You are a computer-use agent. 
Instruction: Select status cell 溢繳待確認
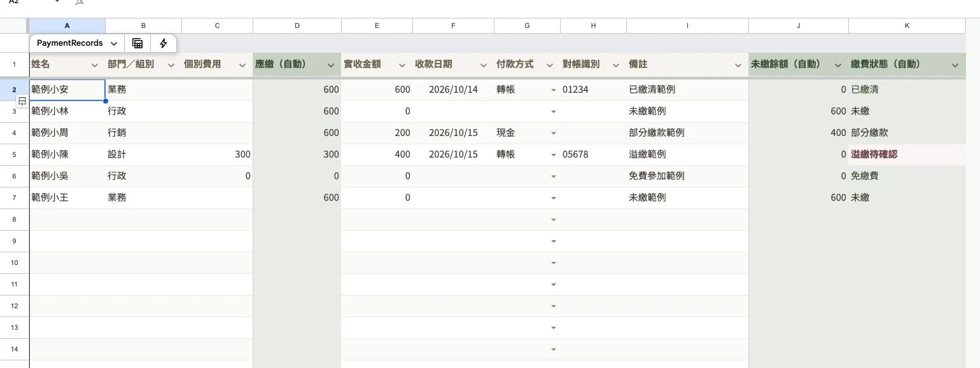pos(907,154)
